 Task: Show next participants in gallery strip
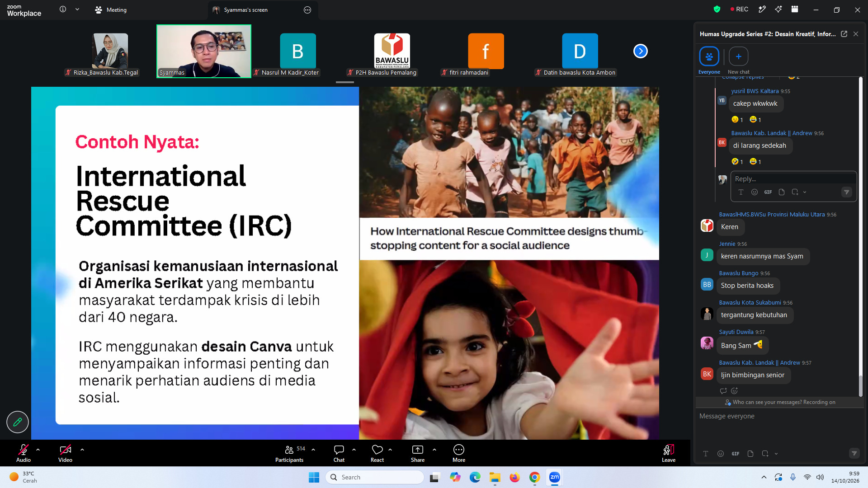click(x=641, y=51)
